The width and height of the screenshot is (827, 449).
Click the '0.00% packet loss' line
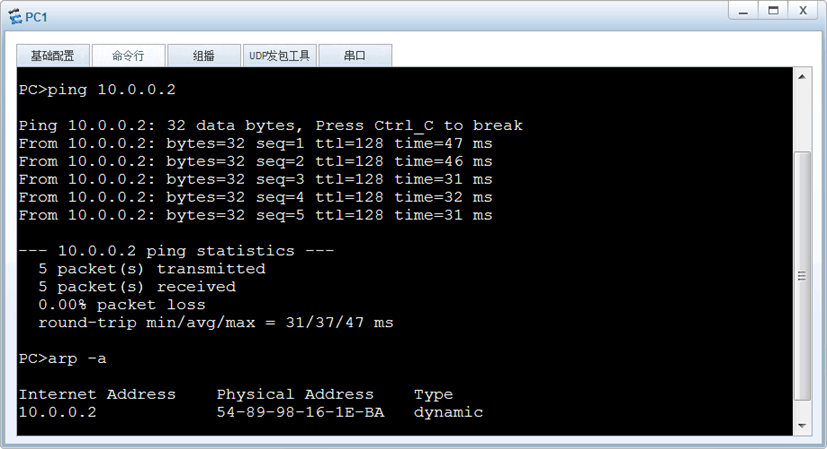(121, 305)
